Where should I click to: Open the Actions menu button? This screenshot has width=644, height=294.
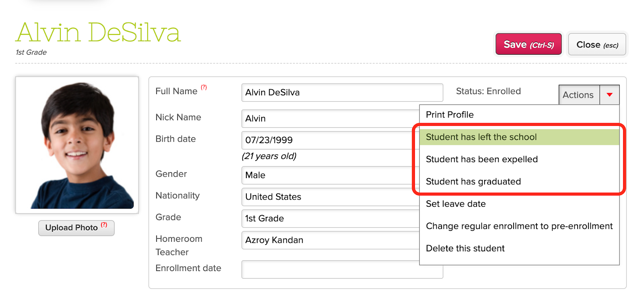pyautogui.click(x=578, y=95)
